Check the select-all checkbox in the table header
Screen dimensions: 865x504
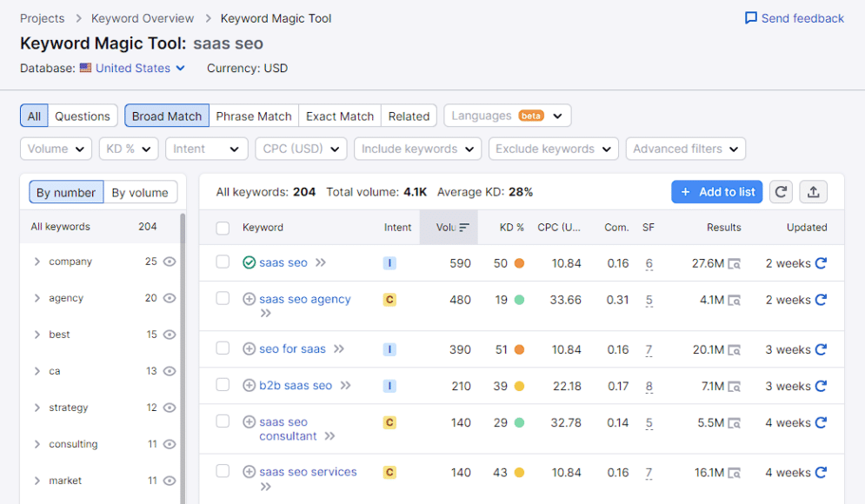point(223,227)
